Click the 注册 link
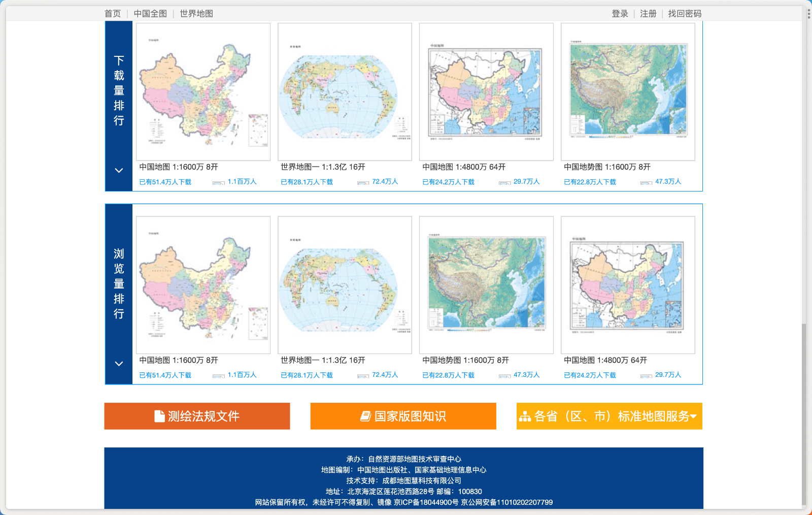Screen dimensions: 812x515 click(x=648, y=14)
